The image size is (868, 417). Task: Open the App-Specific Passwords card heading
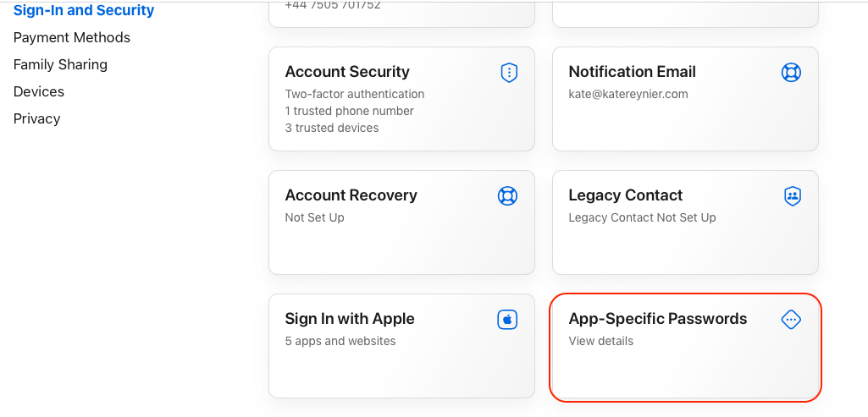point(658,319)
